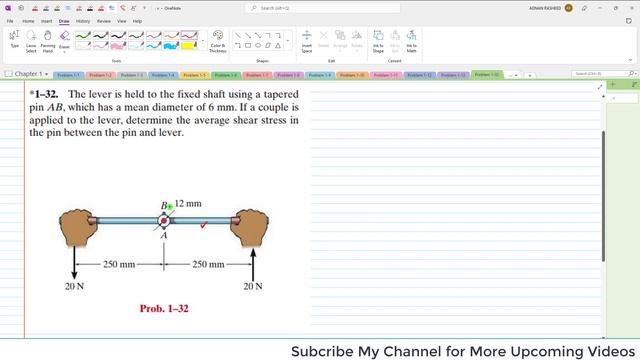
Task: Open the Help tab
Action: tap(137, 21)
